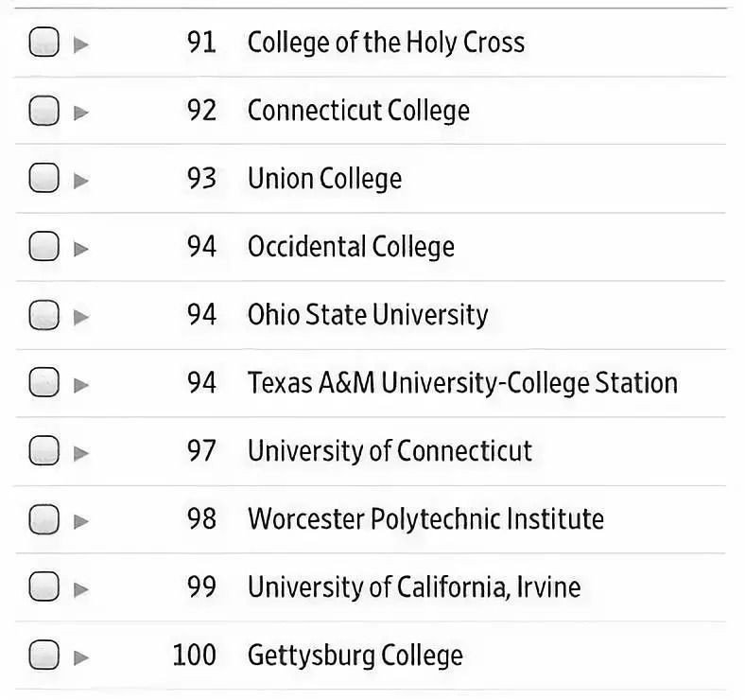Expand the Worcester Polytechnic Institute row arrow
This screenshot has height=700, width=745.
81,520
